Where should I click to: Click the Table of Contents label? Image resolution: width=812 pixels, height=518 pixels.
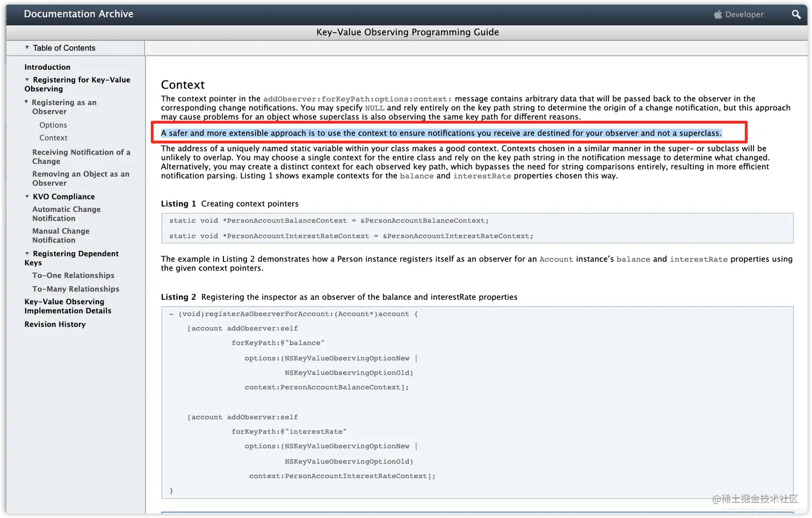pyautogui.click(x=64, y=48)
